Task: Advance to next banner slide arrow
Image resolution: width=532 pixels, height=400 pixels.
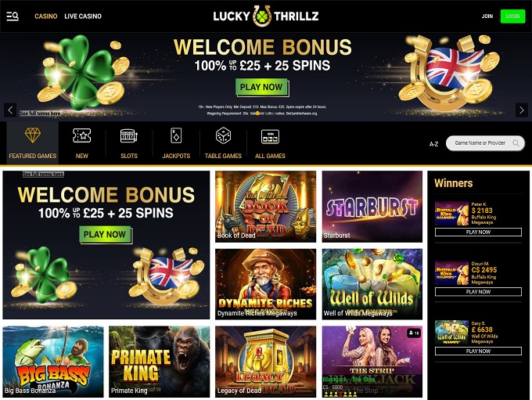Action: pyautogui.click(x=522, y=110)
